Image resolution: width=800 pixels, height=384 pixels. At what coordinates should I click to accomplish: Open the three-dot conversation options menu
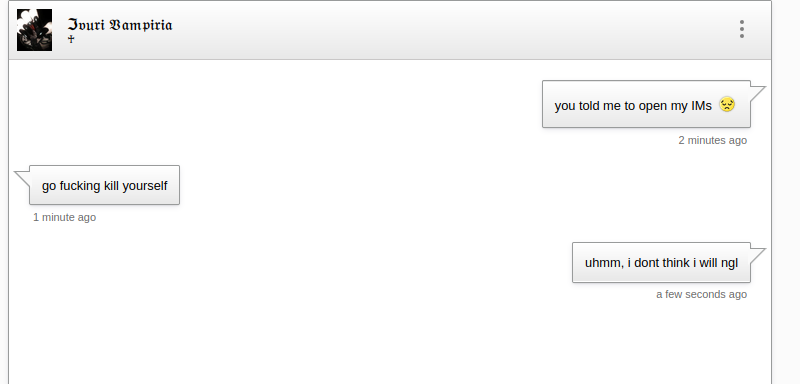tap(741, 29)
